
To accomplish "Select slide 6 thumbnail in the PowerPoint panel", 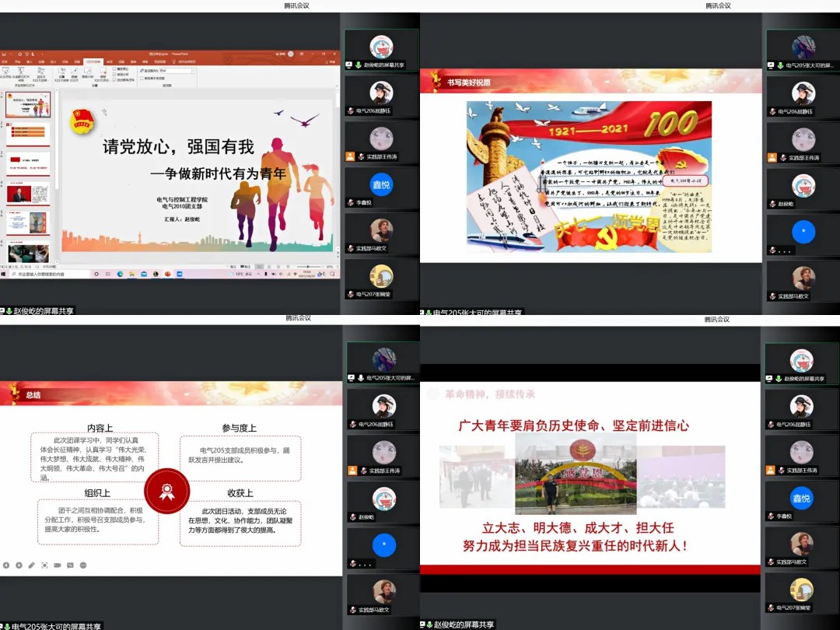I will (x=28, y=253).
